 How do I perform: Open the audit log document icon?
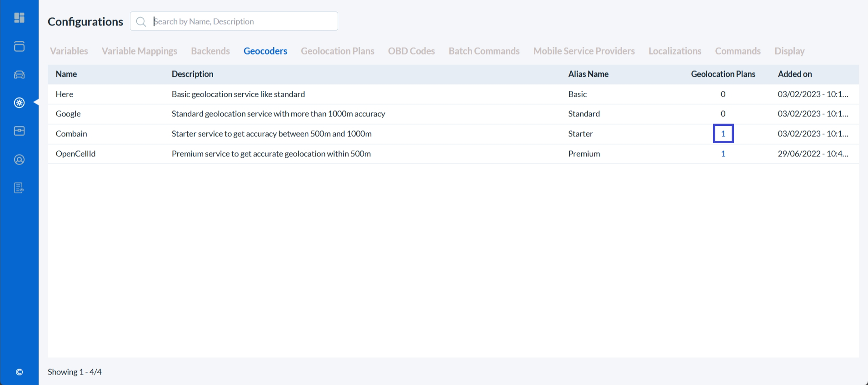coord(19,188)
